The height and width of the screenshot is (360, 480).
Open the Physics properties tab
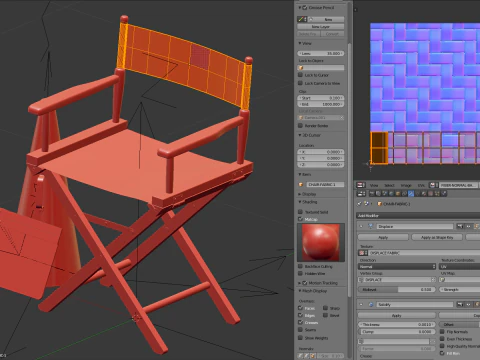click(444, 194)
